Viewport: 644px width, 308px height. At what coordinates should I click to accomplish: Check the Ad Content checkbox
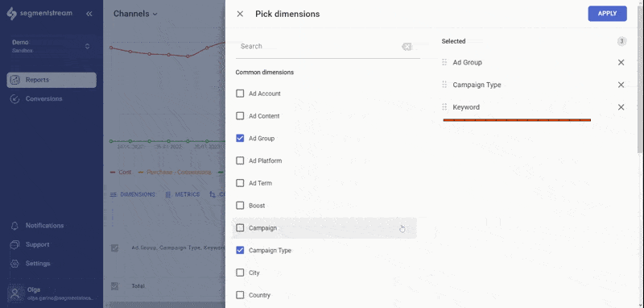(240, 116)
